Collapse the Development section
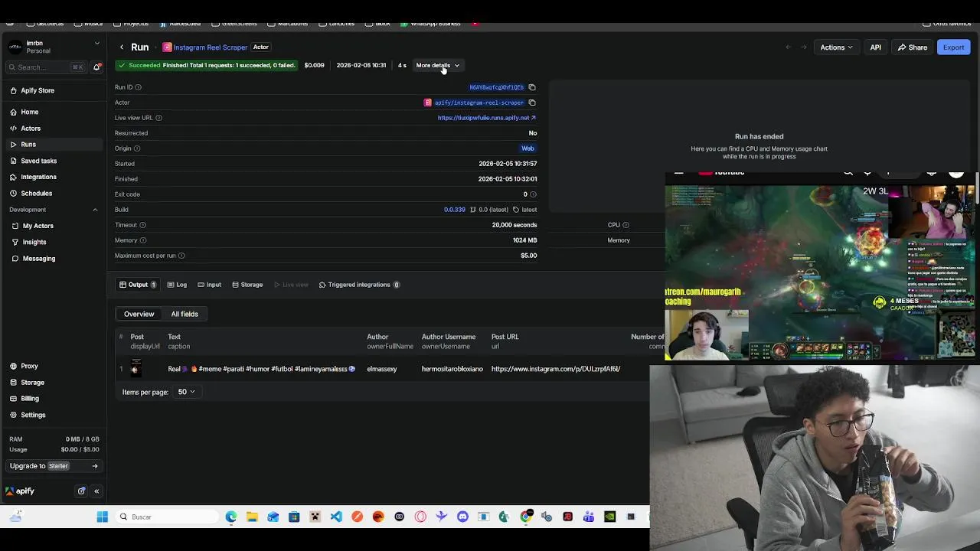 click(x=95, y=210)
